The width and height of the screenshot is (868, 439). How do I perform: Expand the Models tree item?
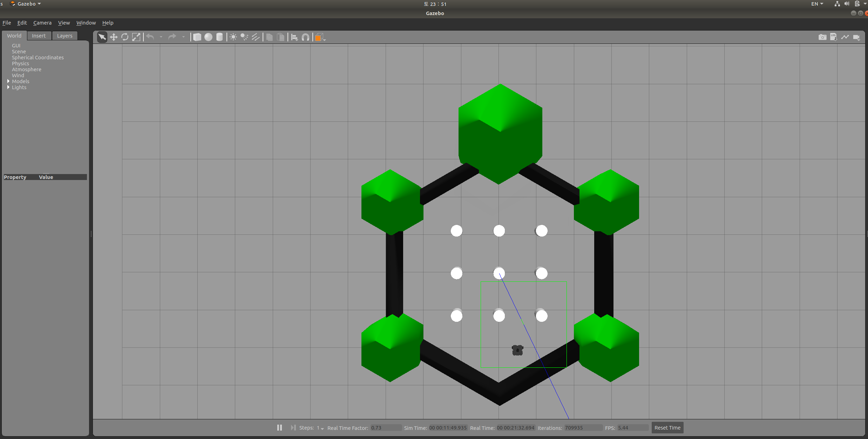8,81
